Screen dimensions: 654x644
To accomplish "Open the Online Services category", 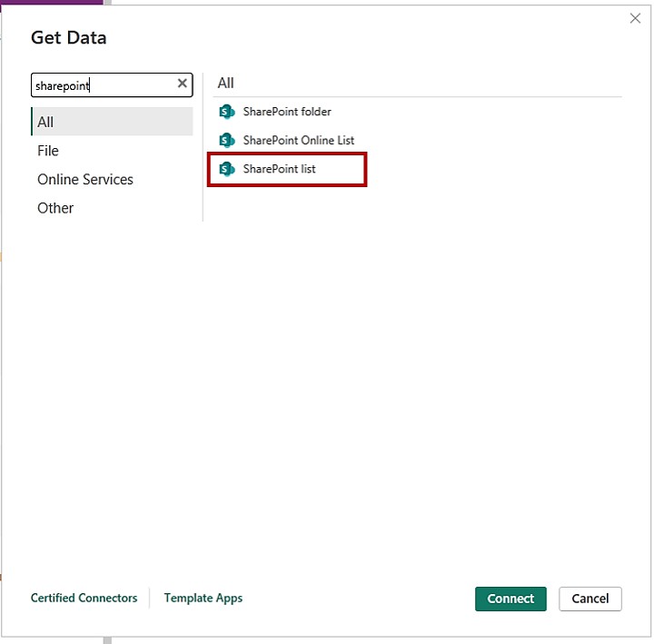I will coord(85,180).
